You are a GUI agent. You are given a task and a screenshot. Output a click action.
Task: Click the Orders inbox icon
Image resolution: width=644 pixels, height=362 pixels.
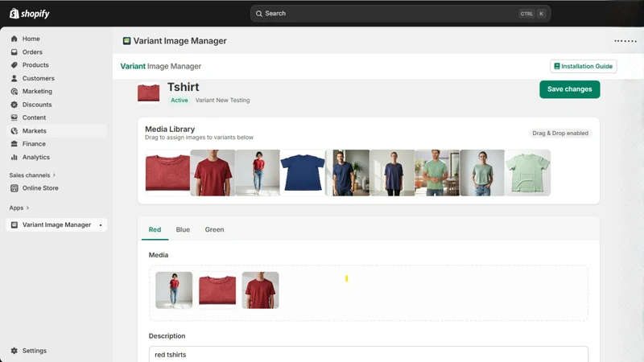tap(14, 52)
